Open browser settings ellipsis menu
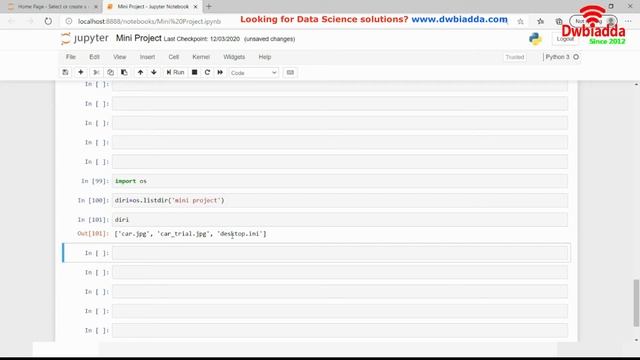The image size is (640, 360). [628, 21]
